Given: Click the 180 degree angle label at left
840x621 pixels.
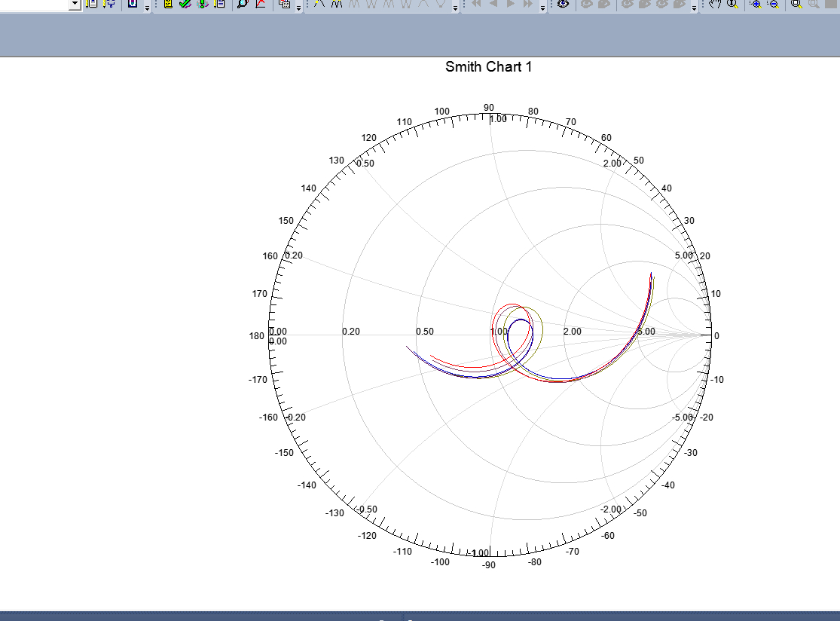Looking at the screenshot, I should [x=257, y=336].
